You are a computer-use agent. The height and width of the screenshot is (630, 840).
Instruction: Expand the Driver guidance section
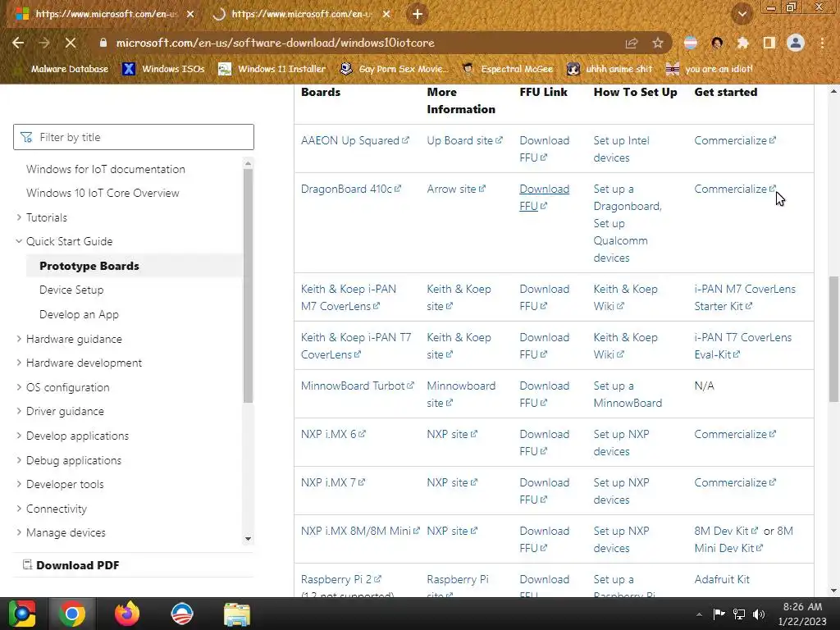coord(59,412)
